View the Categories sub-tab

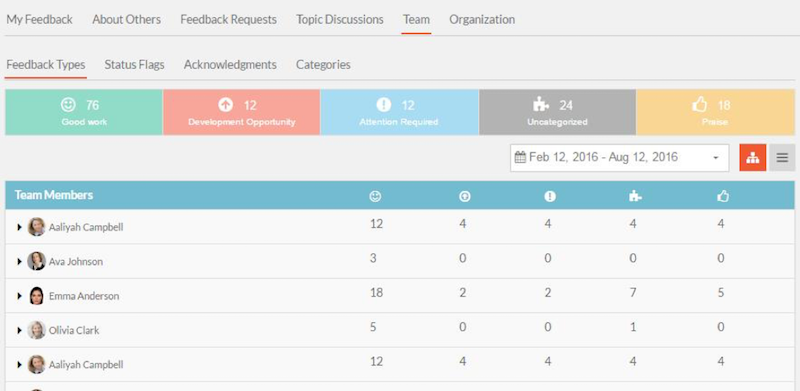[323, 65]
